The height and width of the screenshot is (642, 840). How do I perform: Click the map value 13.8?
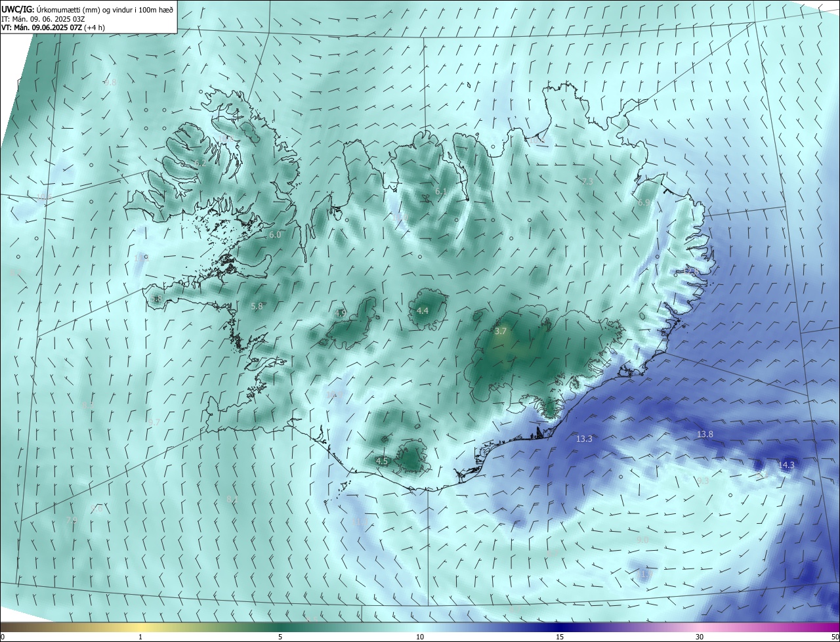point(705,435)
